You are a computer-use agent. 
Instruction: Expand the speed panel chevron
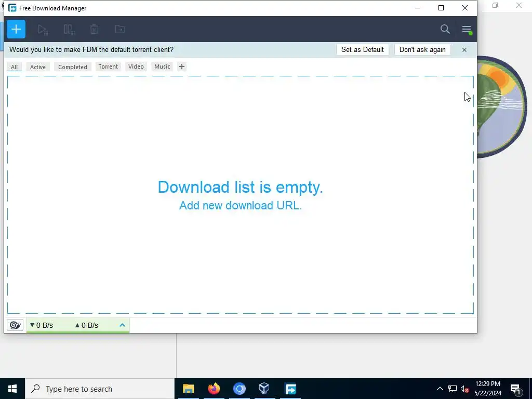[123, 325]
